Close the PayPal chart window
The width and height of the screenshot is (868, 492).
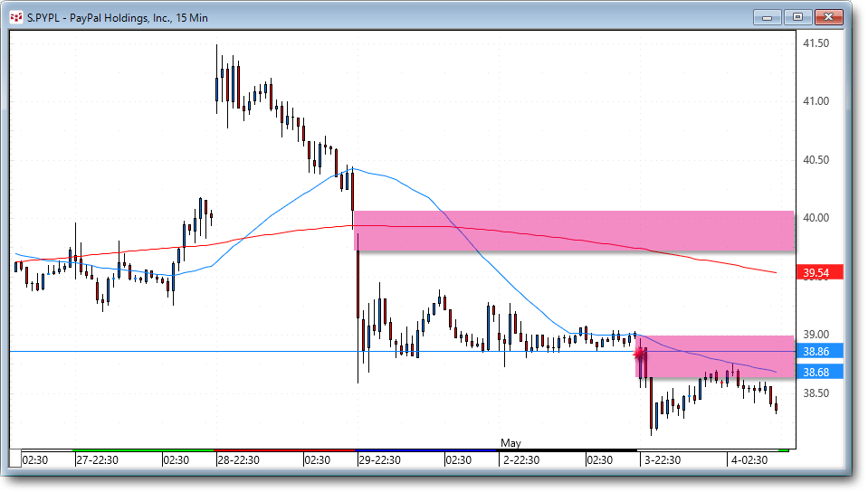pos(829,17)
